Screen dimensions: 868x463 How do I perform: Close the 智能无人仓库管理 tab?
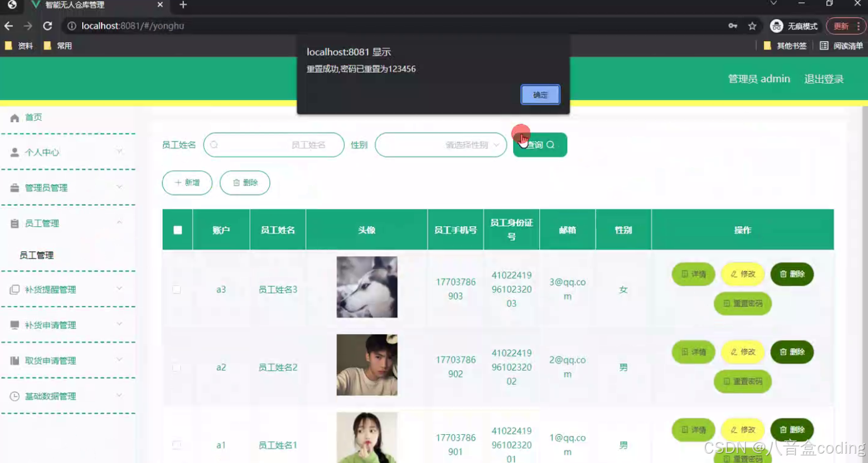click(160, 5)
